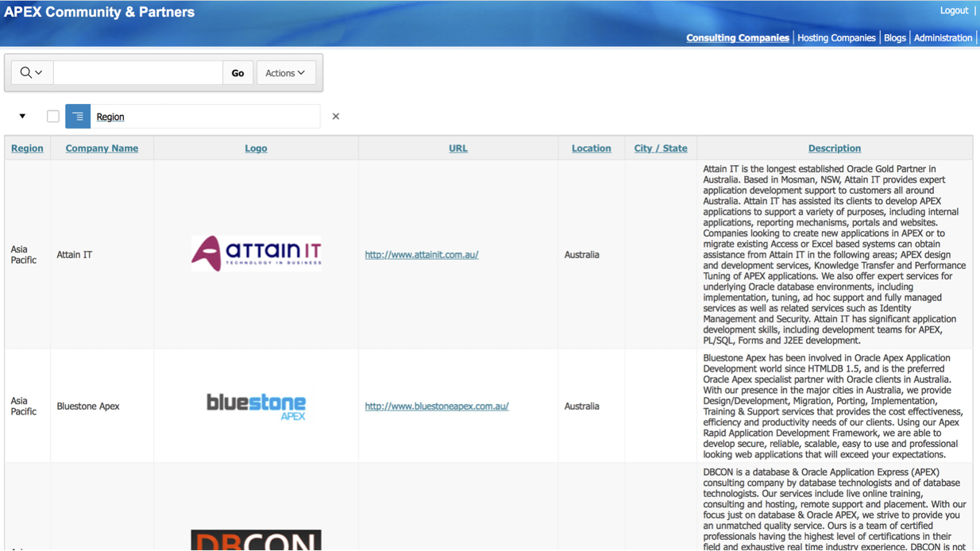Open the Blogs tab
The width and height of the screenshot is (980, 551).
point(895,38)
